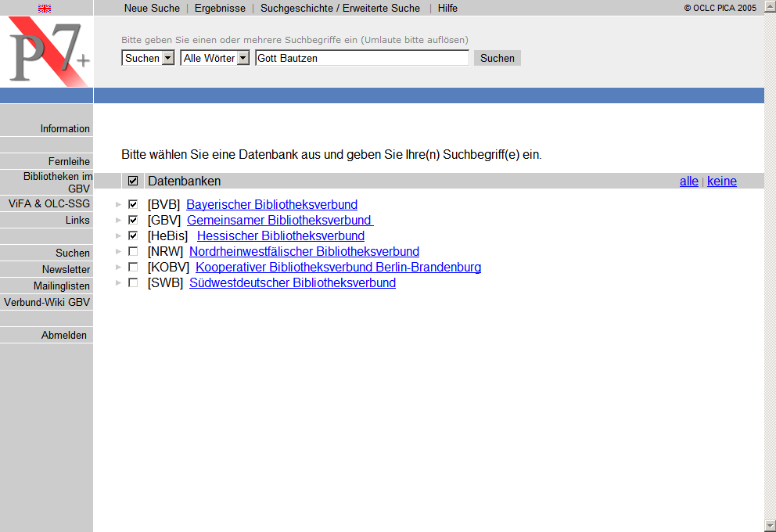Open the Alle Wörter dropdown
The image size is (776, 532).
(x=242, y=58)
